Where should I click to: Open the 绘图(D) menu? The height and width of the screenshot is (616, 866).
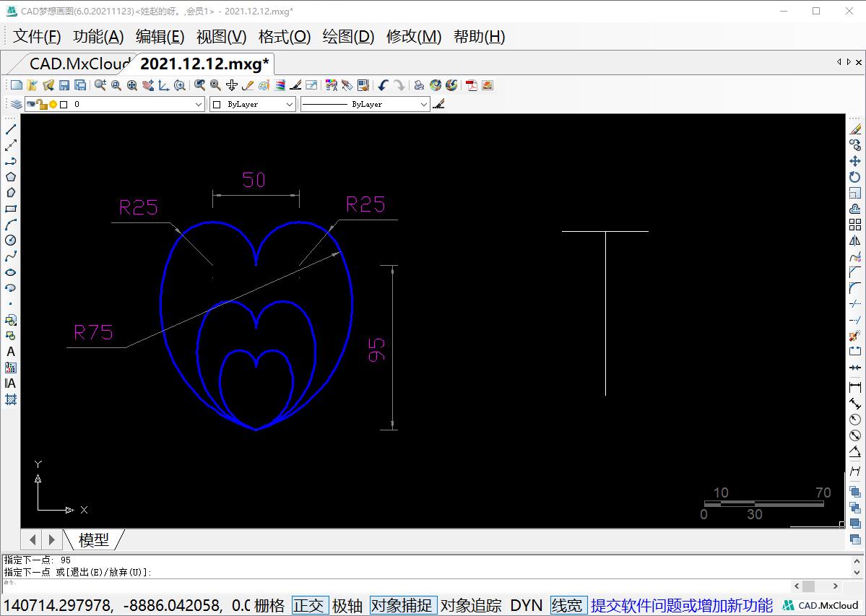tap(348, 37)
